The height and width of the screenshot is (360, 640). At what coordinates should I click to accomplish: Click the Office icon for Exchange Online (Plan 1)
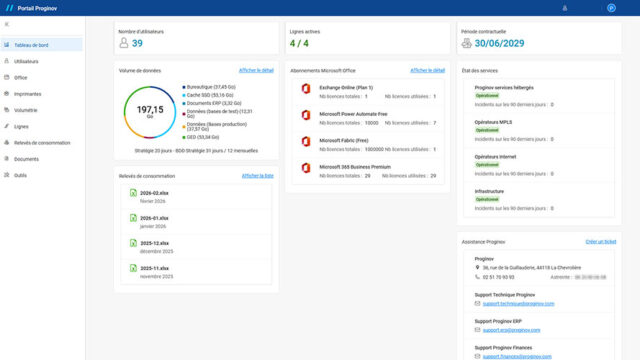pos(306,89)
